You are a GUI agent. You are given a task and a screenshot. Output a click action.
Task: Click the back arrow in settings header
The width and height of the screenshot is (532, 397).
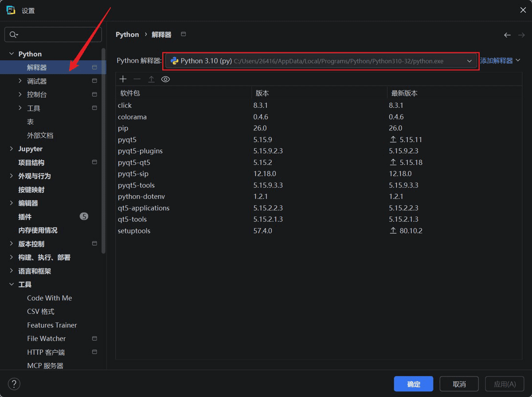click(507, 35)
